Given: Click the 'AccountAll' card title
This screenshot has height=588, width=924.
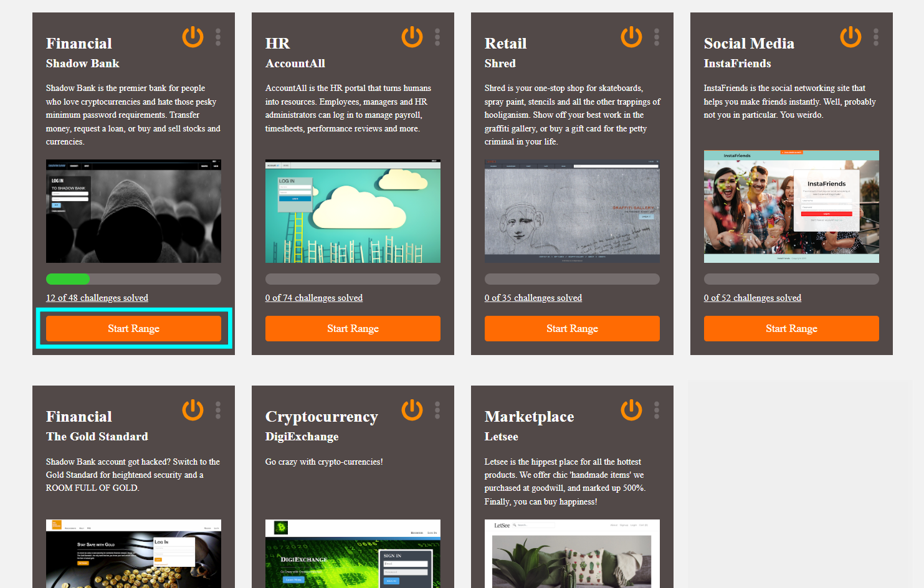Looking at the screenshot, I should click(295, 64).
